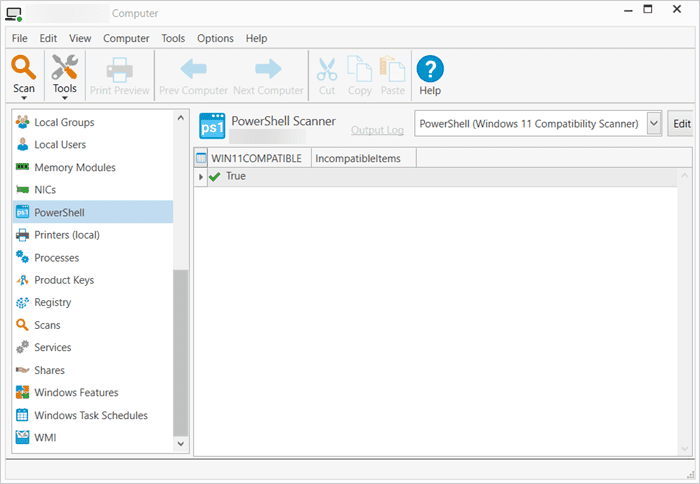Screen dimensions: 700x484
Task: Select the True value cell
Action: tap(236, 176)
